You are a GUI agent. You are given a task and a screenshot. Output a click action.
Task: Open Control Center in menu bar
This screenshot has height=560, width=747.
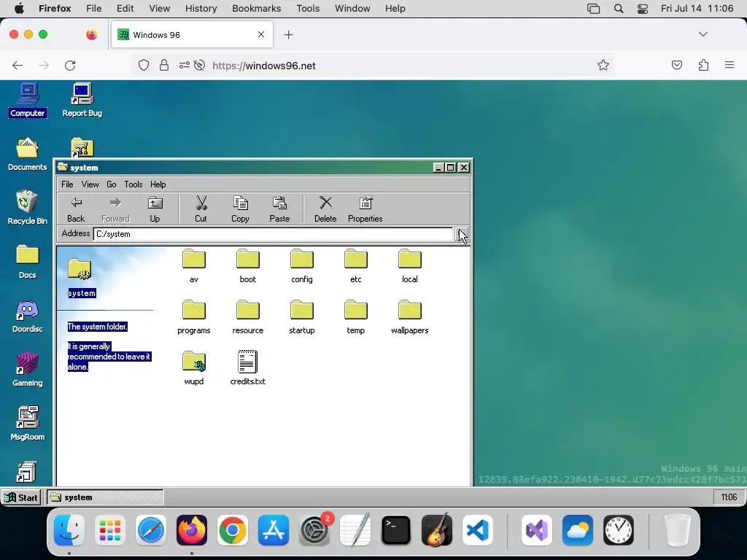(642, 9)
